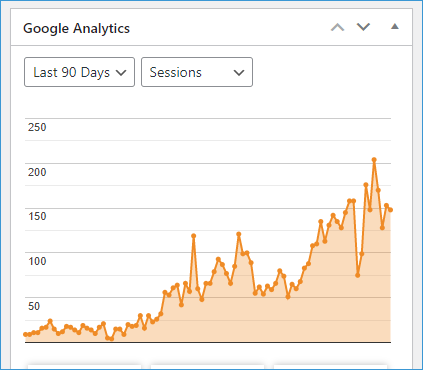Select the small early peak point near 25
Viewport: 423px width, 370px height.
[x=50, y=321]
